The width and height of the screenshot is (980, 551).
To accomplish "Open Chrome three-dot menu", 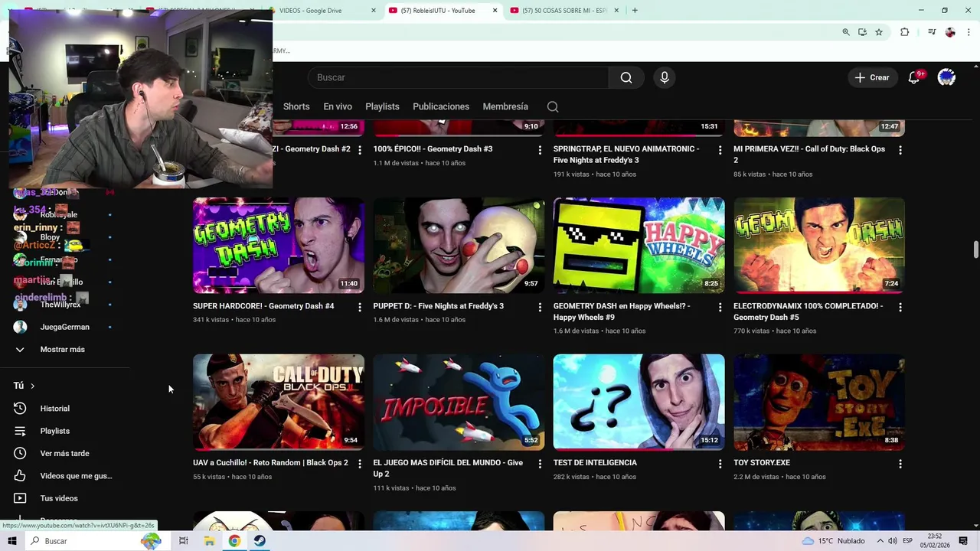I will tap(967, 32).
